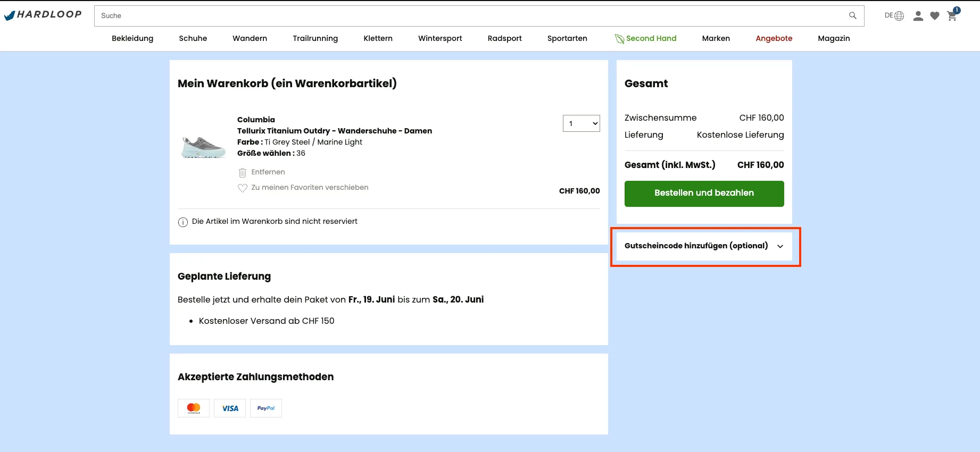Click the heart icon beside Favoriten verschieben
This screenshot has height=452, width=980.
(243, 188)
